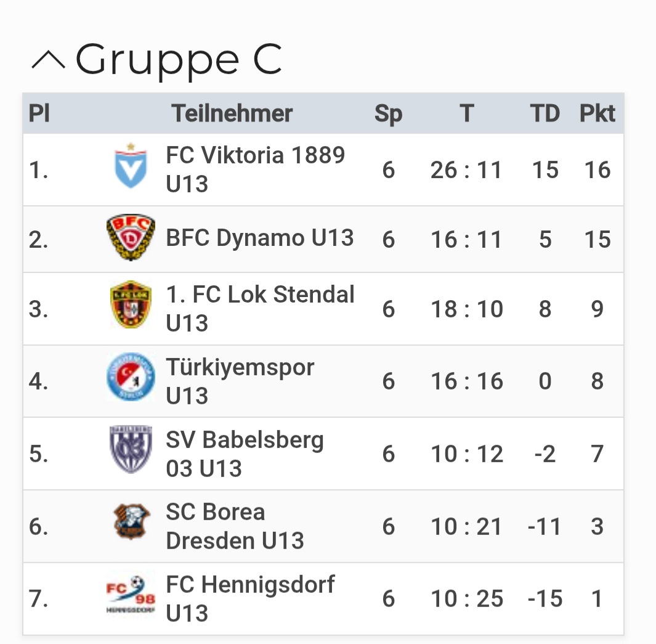Click the SC Borea Dresden logo

pyautogui.click(x=132, y=521)
